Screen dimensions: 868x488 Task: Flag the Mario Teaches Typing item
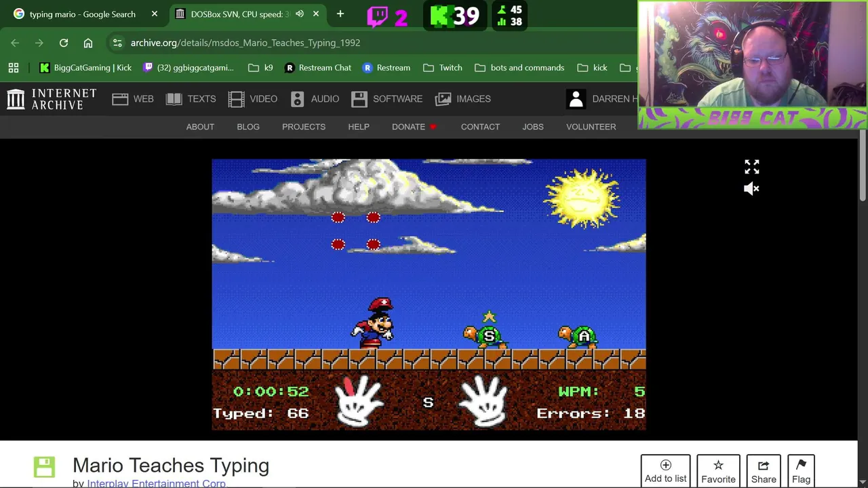coord(801,471)
